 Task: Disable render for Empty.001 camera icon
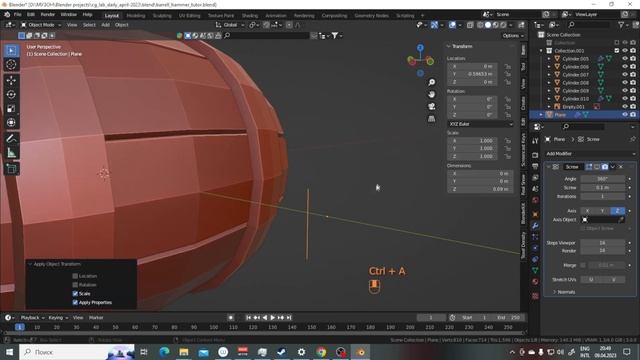[x=633, y=107]
